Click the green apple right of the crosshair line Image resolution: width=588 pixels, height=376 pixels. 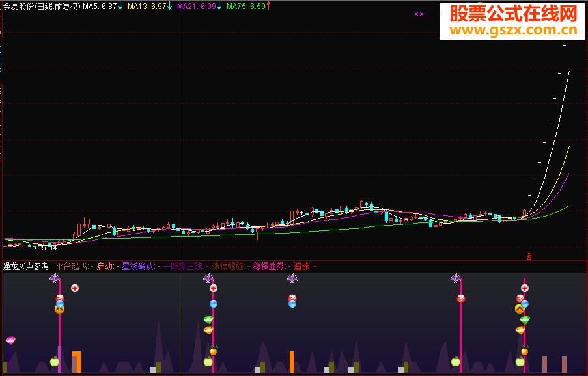point(208,362)
